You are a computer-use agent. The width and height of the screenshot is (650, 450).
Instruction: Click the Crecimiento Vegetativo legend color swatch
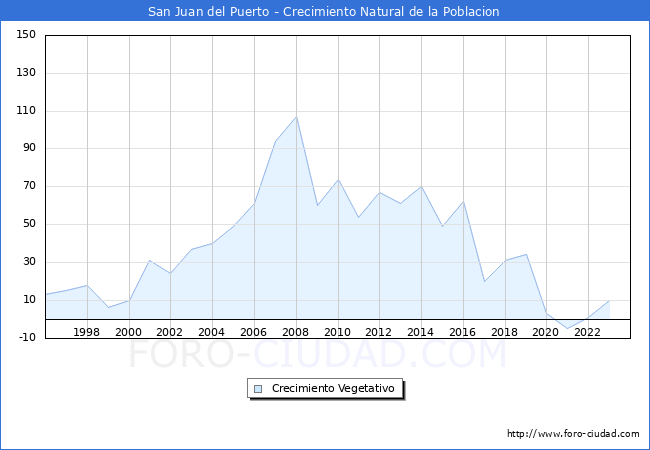[258, 389]
